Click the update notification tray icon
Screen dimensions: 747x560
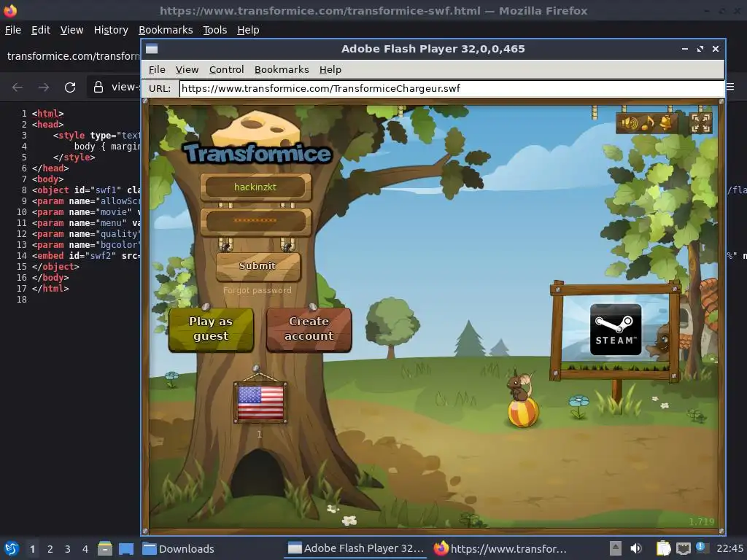[702, 548]
